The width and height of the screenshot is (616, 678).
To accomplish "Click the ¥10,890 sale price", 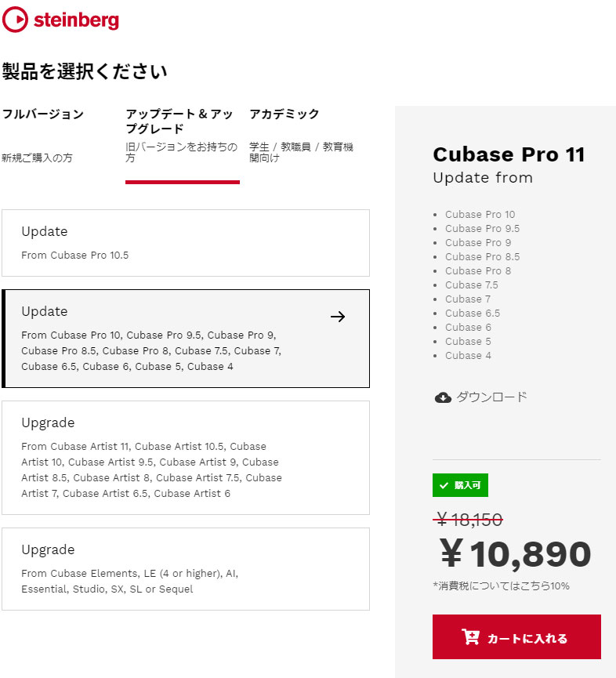I will [x=515, y=554].
